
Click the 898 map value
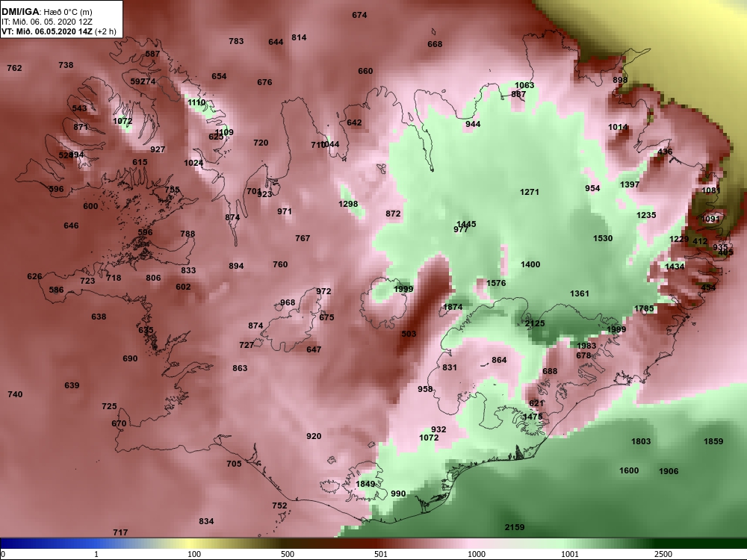[x=620, y=80]
